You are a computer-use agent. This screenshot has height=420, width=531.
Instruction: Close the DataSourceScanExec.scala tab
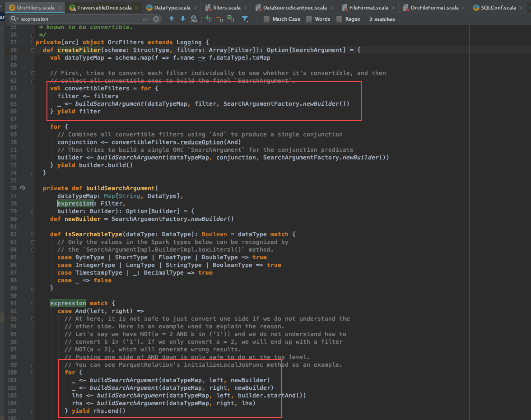331,7
